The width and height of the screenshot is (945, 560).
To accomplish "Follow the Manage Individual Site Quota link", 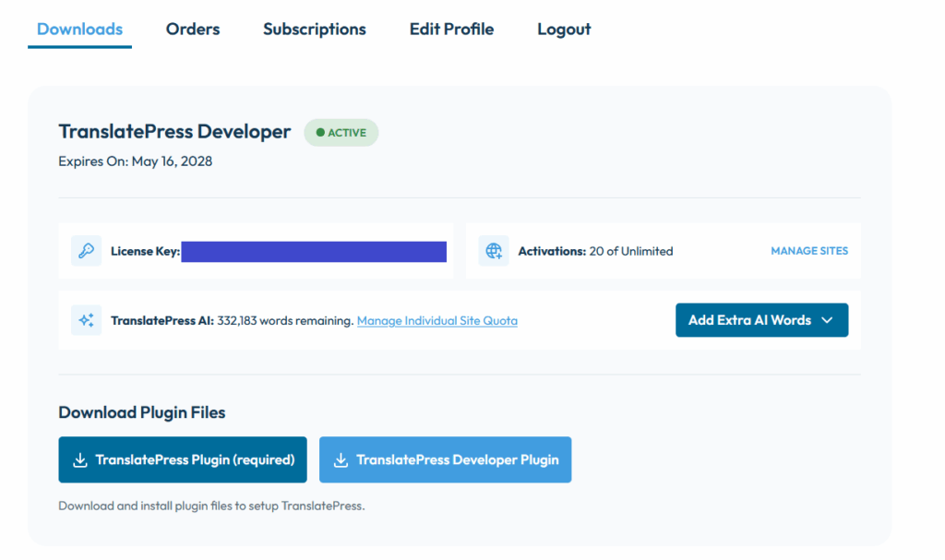I will pos(437,321).
